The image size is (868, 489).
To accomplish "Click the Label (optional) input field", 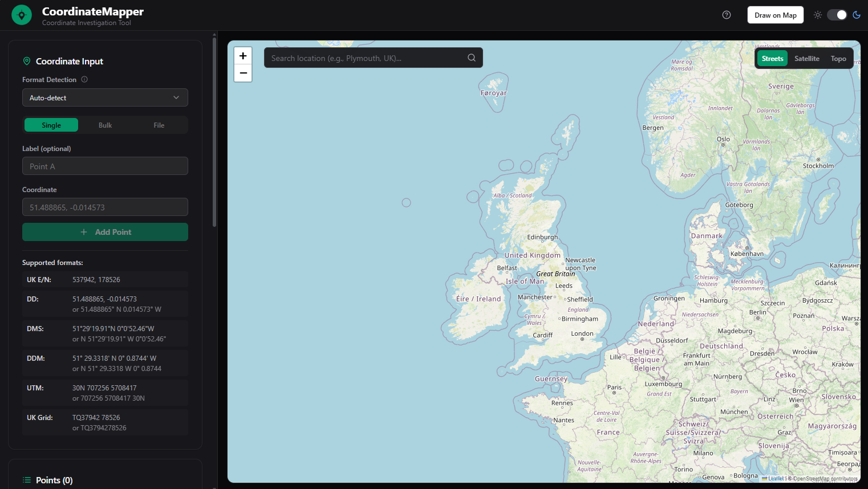I will (105, 166).
